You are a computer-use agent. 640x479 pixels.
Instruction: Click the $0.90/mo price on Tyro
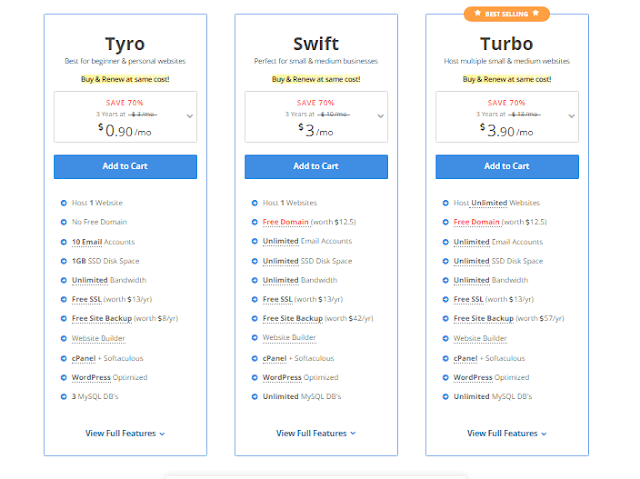(124, 131)
